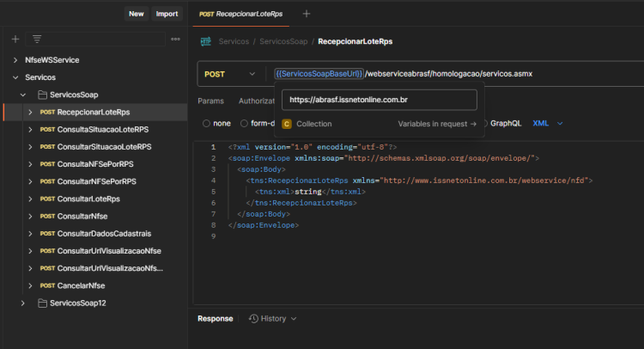Screen dimensions: 644x349
Task: Click the Servicos breadcrumb link
Action: tap(234, 41)
